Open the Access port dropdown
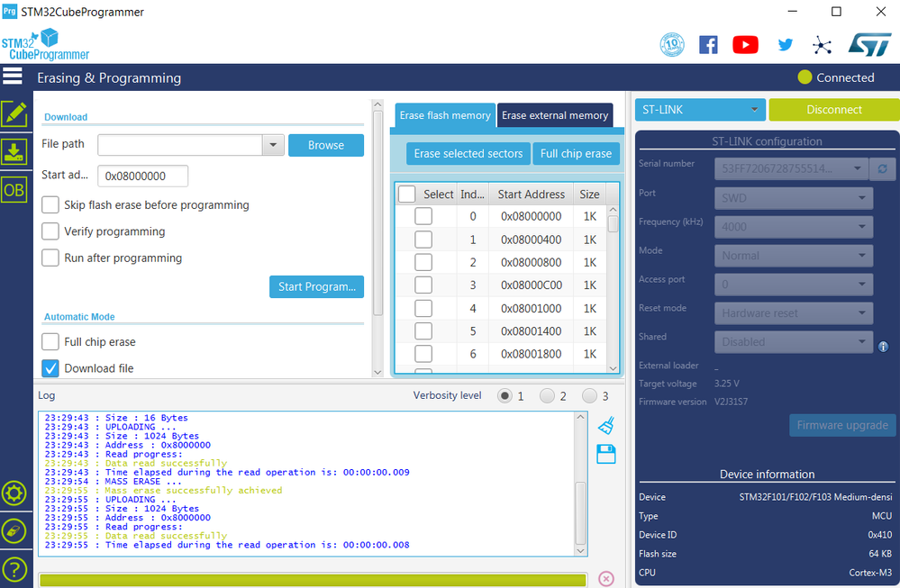The width and height of the screenshot is (900, 588). [794, 284]
